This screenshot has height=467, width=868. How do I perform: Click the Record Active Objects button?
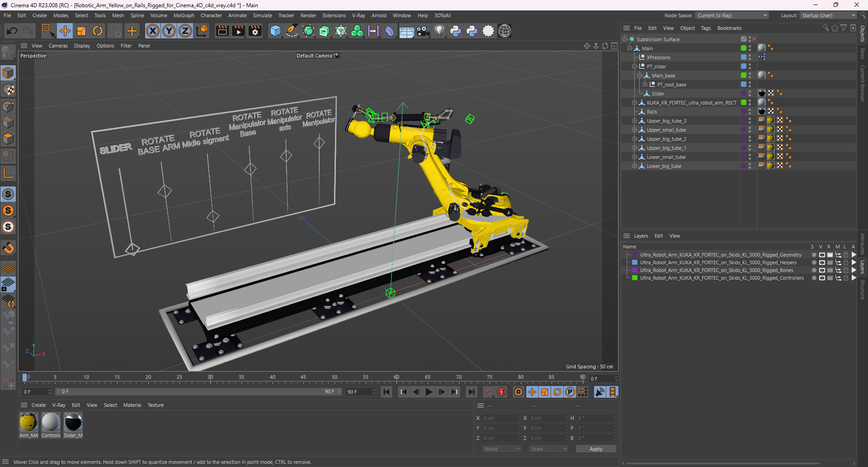tap(489, 392)
